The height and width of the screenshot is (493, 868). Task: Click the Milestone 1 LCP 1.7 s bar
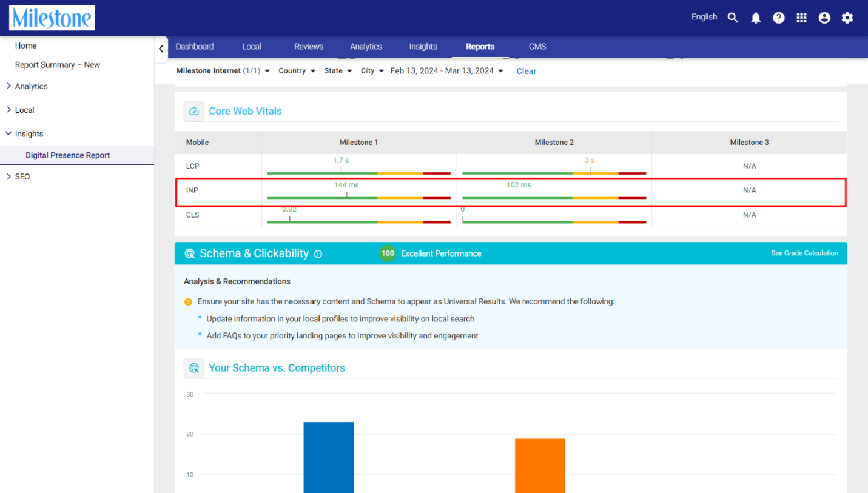click(358, 173)
